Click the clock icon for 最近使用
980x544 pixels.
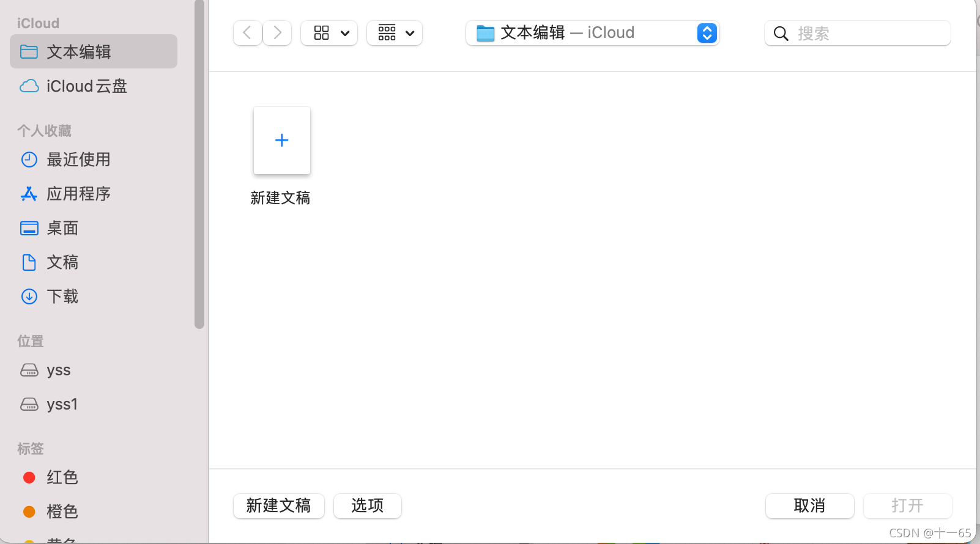[x=29, y=160]
